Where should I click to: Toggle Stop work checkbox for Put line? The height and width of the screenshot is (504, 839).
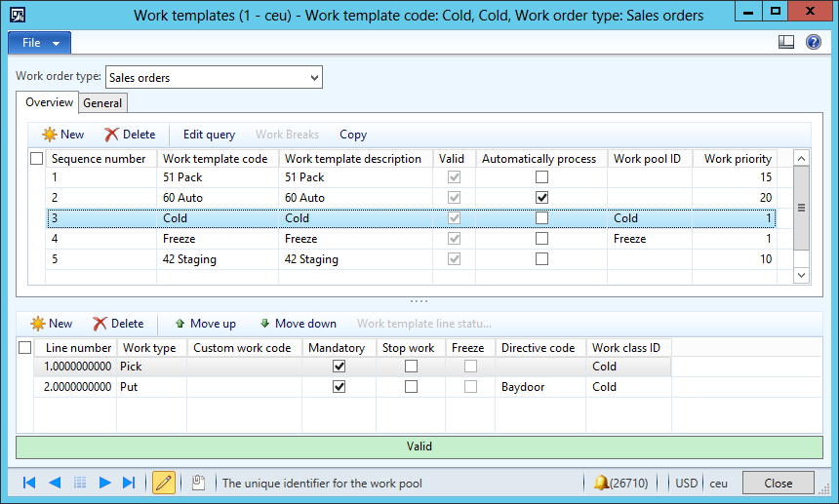[411, 386]
